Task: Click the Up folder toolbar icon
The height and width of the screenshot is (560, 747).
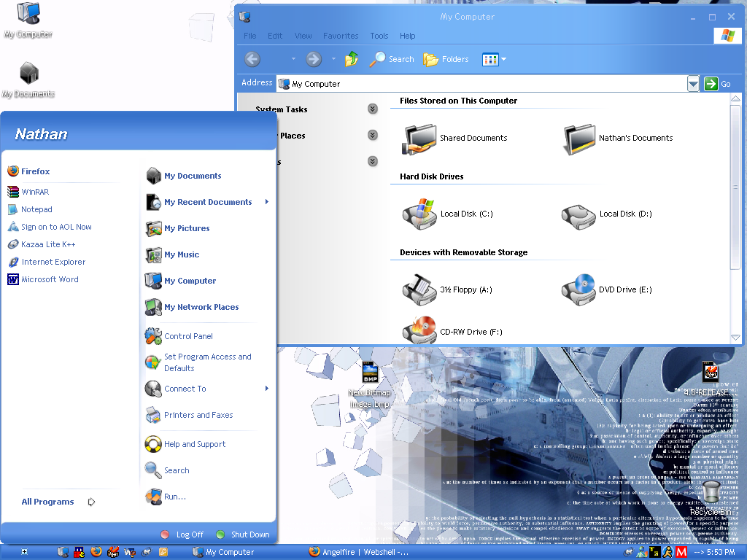Action: [x=352, y=59]
